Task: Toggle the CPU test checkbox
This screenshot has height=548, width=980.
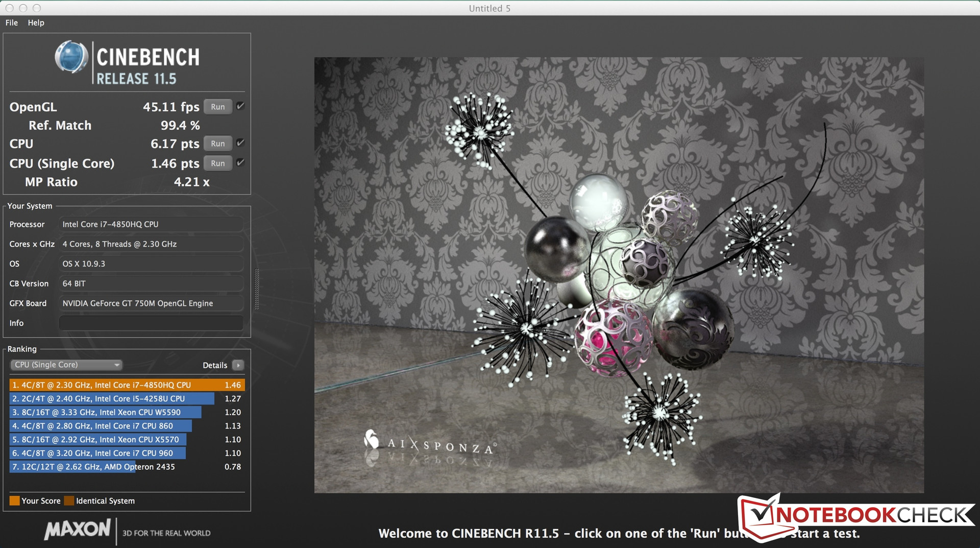Action: (x=240, y=143)
